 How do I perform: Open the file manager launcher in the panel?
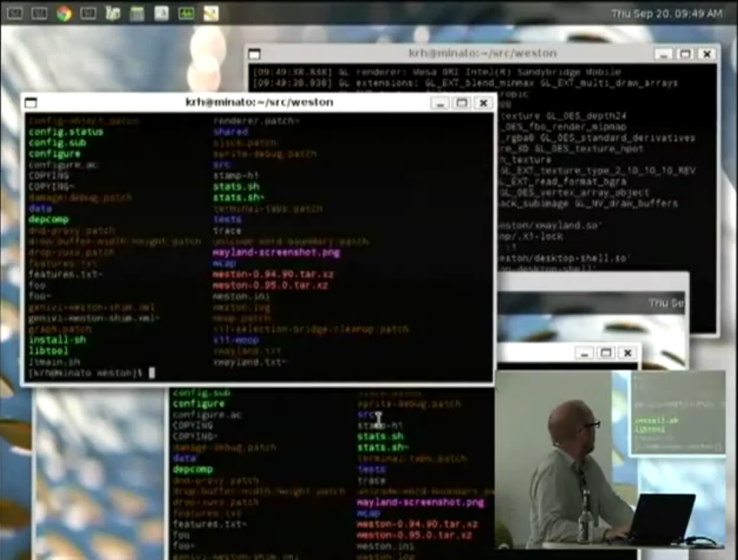point(113,13)
